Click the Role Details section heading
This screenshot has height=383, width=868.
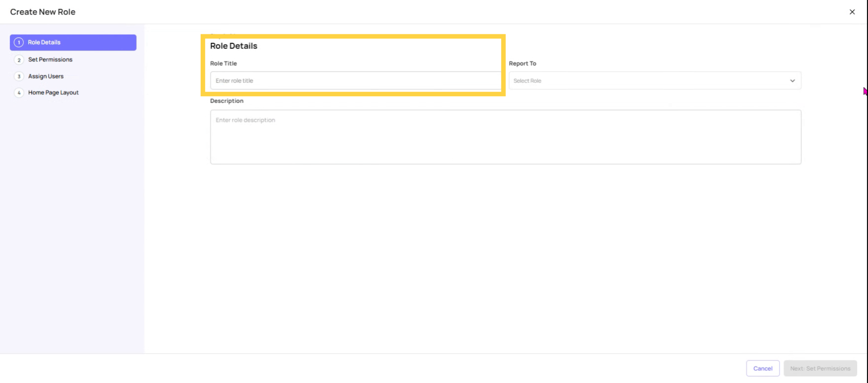[x=234, y=46]
